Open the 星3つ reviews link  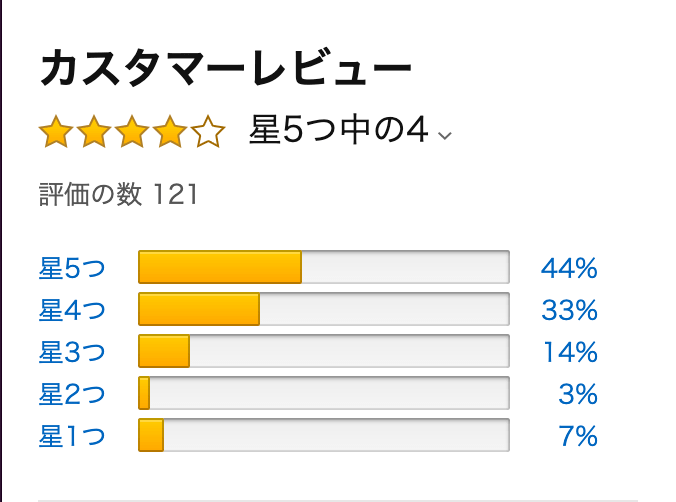coord(72,352)
